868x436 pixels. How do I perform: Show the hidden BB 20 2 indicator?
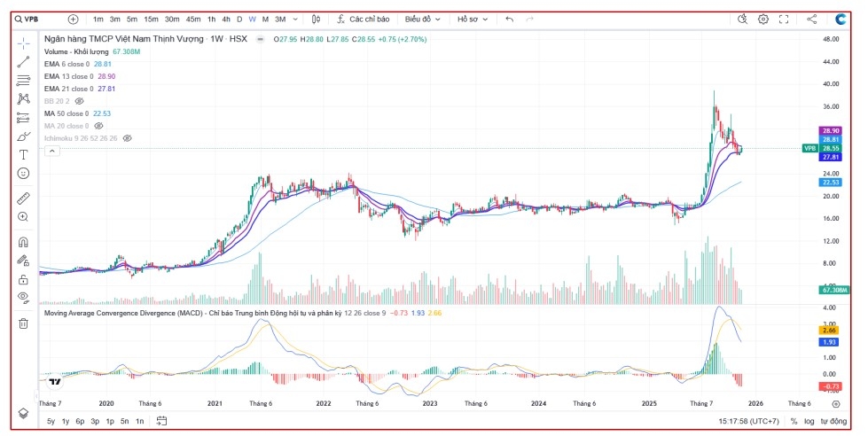(79, 101)
